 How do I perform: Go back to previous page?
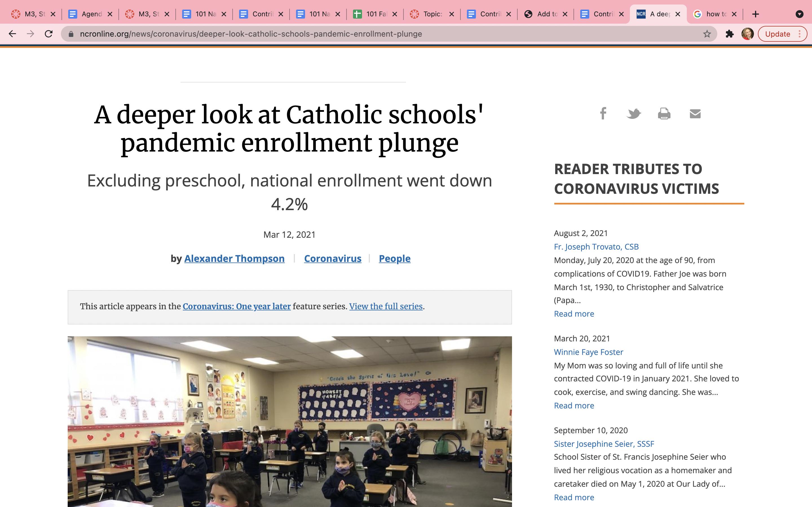pos(12,34)
